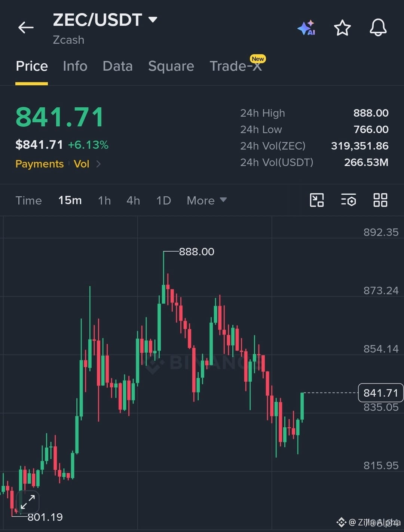Select the 1h chart interval

[104, 200]
